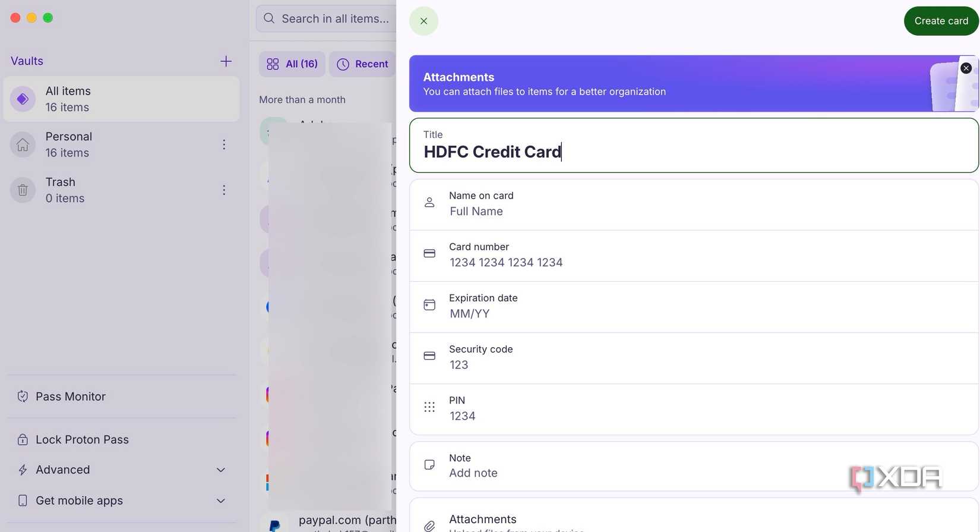Click the note icon beside Note

429,465
